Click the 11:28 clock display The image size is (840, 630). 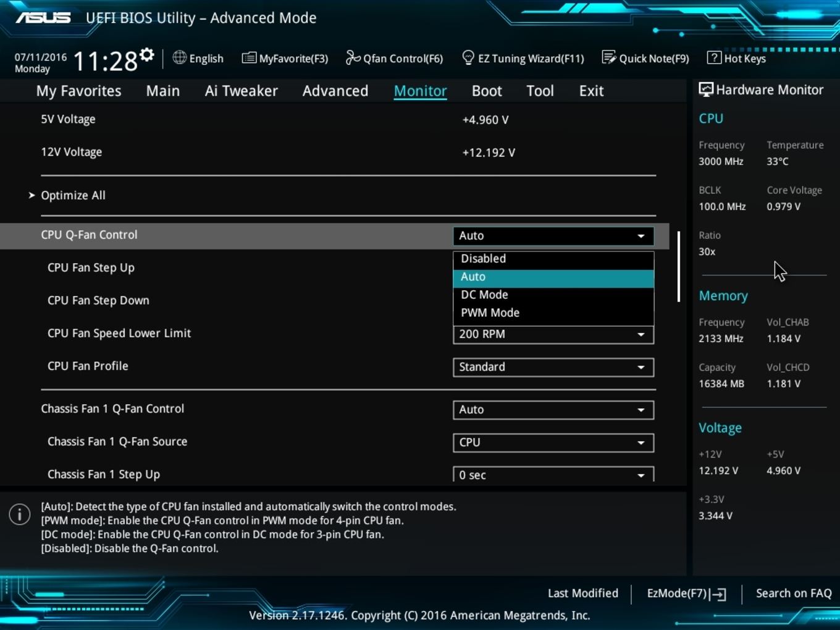pyautogui.click(x=105, y=61)
